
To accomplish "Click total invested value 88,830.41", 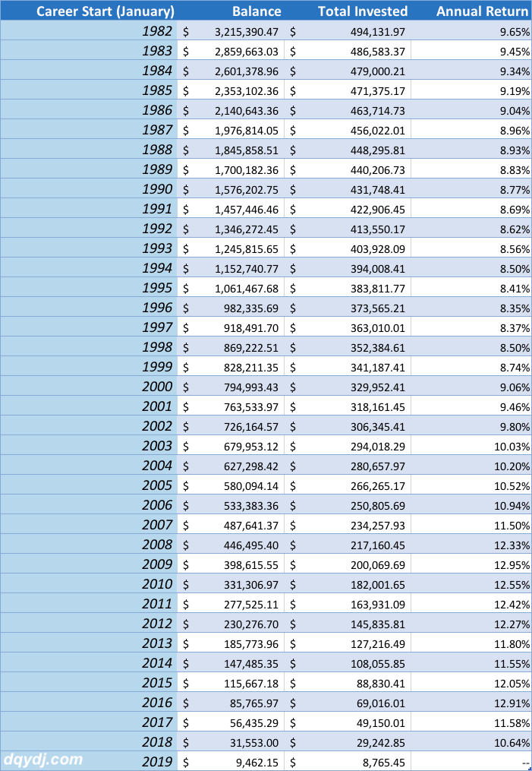I will (x=348, y=682).
